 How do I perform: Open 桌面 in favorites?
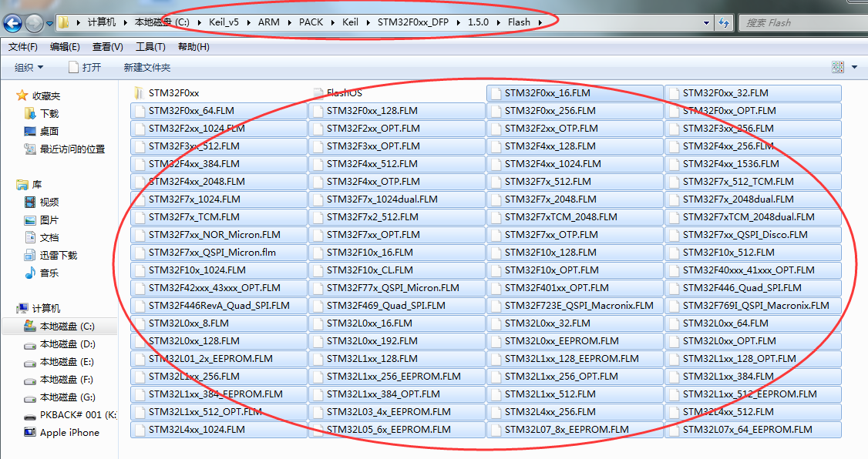(x=42, y=131)
